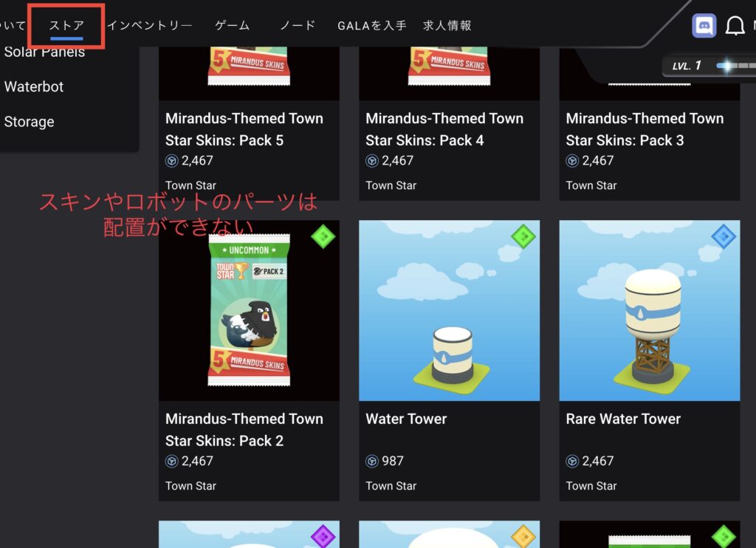Open the Discord icon in header
The width and height of the screenshot is (756, 548).
pos(704,26)
